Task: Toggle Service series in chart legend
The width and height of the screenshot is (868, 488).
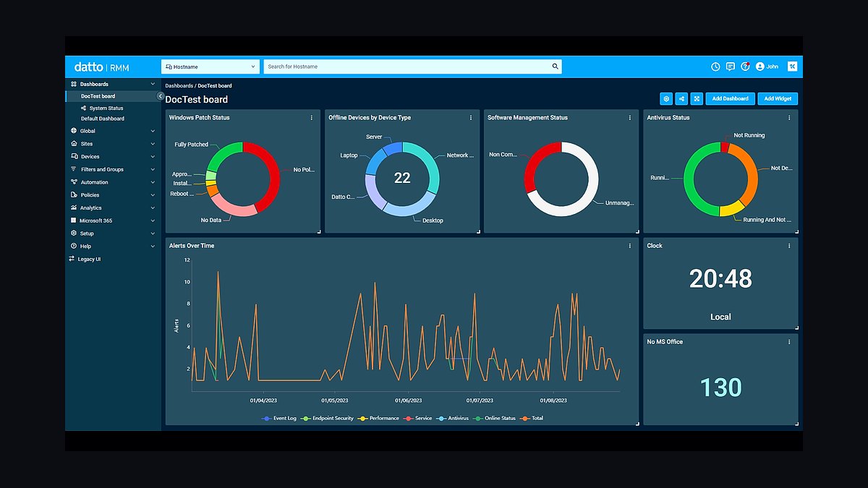Action: pos(417,419)
